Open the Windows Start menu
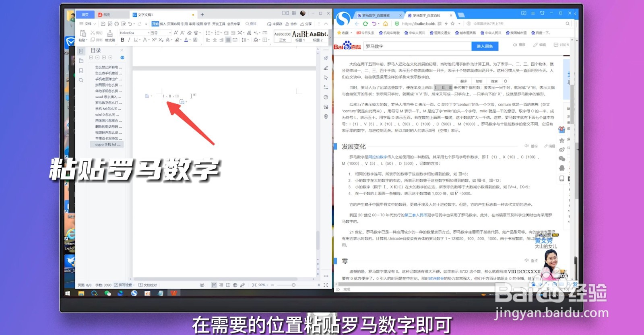The image size is (644, 335). (68, 293)
